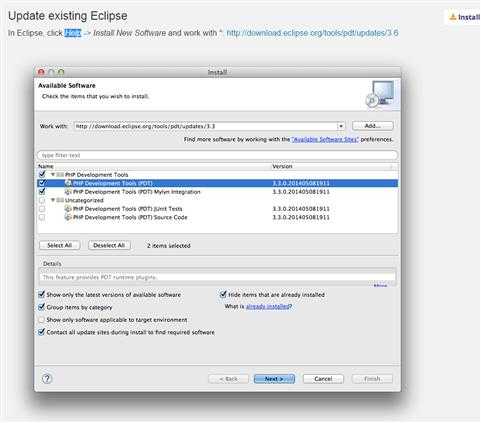Click the install wizard monitor icon
481x423 pixels.
380,94
